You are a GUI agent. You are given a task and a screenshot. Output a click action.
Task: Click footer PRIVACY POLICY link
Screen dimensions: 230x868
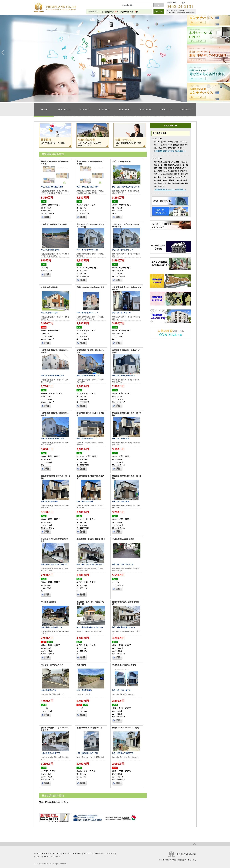point(41,856)
